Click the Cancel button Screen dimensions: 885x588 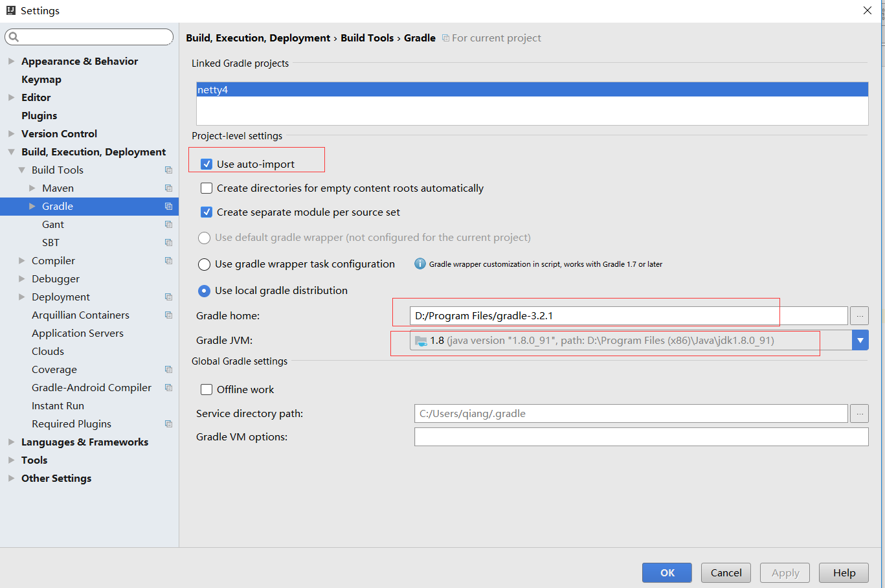[726, 572]
